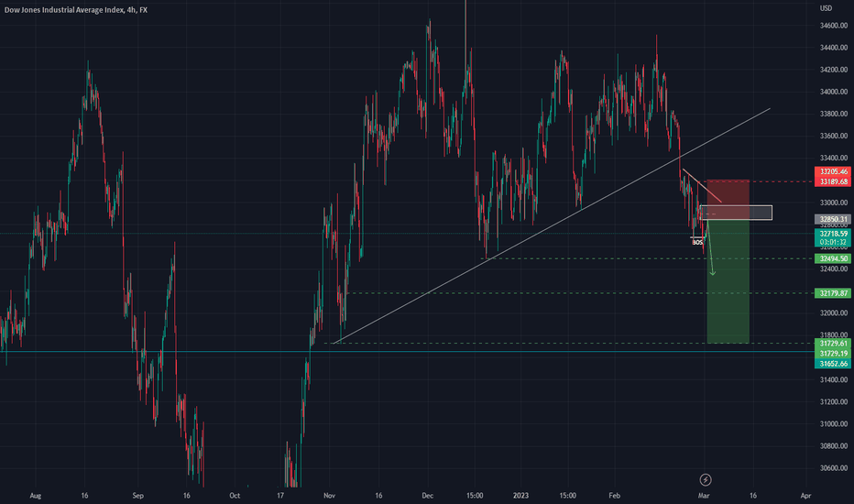Image resolution: width=854 pixels, height=504 pixels.
Task: Click the Feb label on time axis
Action: [x=614, y=496]
